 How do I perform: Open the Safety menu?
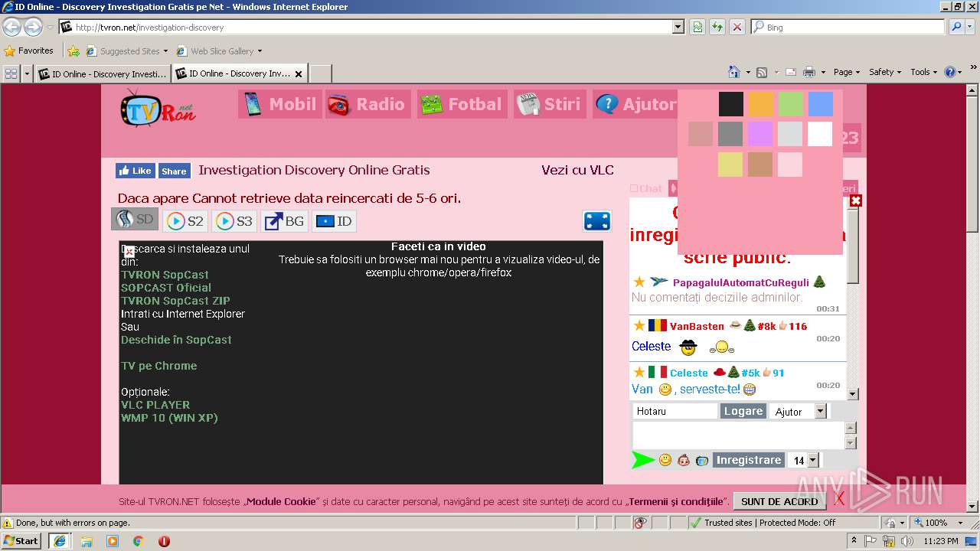click(885, 72)
